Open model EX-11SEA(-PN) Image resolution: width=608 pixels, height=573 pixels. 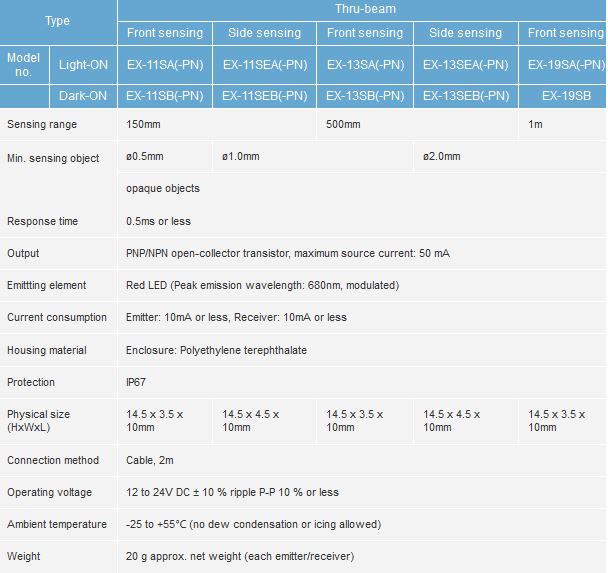click(x=265, y=65)
